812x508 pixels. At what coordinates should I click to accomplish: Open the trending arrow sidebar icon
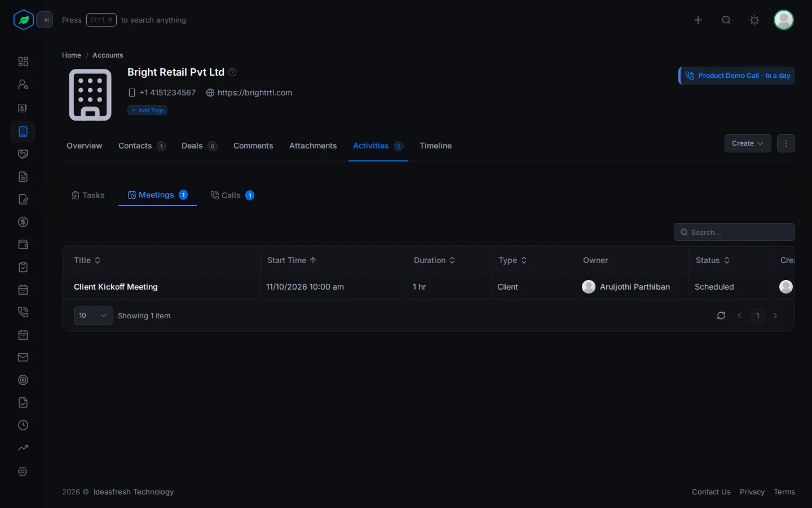(x=23, y=448)
